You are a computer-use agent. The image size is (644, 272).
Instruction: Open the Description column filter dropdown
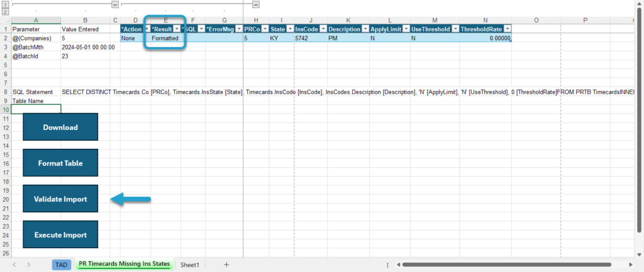365,29
